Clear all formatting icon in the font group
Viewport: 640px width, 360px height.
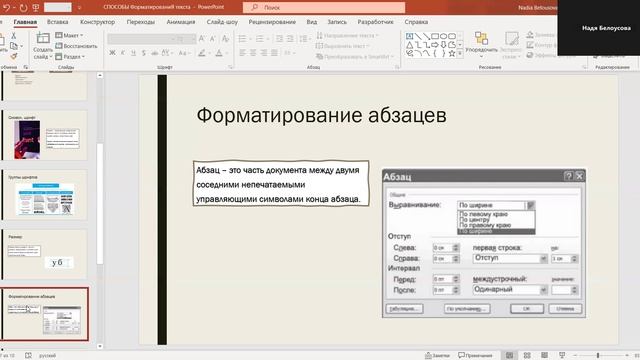tap(225, 39)
